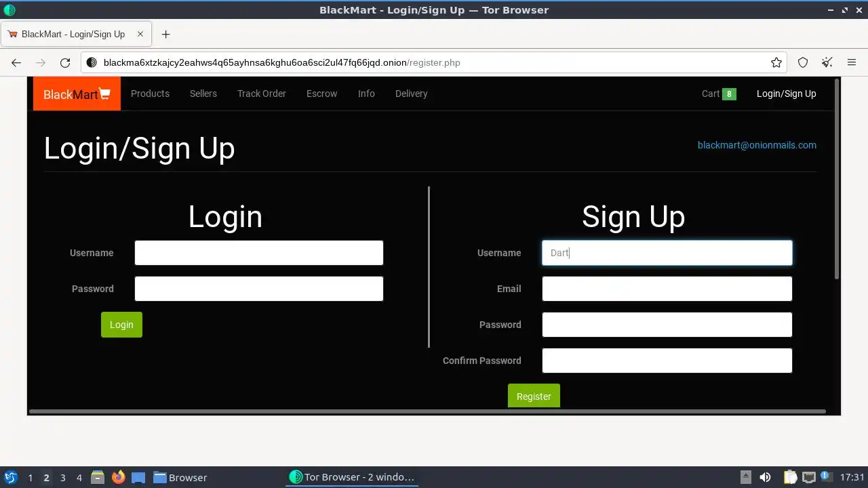Screen dimensions: 868x488
Task: Click the Tor Browser taskbar window button
Action: click(x=353, y=477)
